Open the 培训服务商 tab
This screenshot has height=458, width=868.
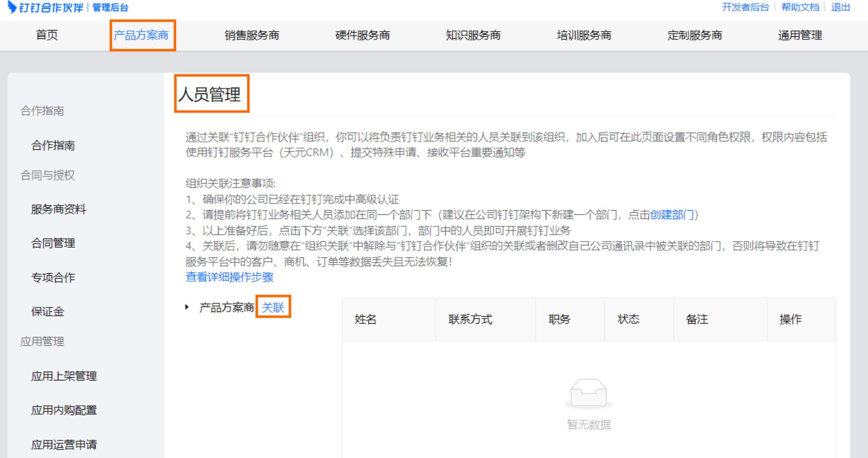583,35
